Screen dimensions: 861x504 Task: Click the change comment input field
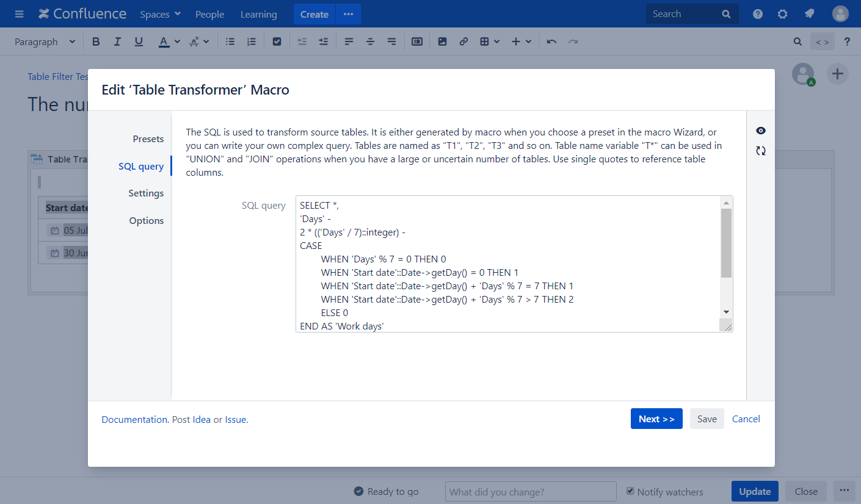pyautogui.click(x=530, y=491)
